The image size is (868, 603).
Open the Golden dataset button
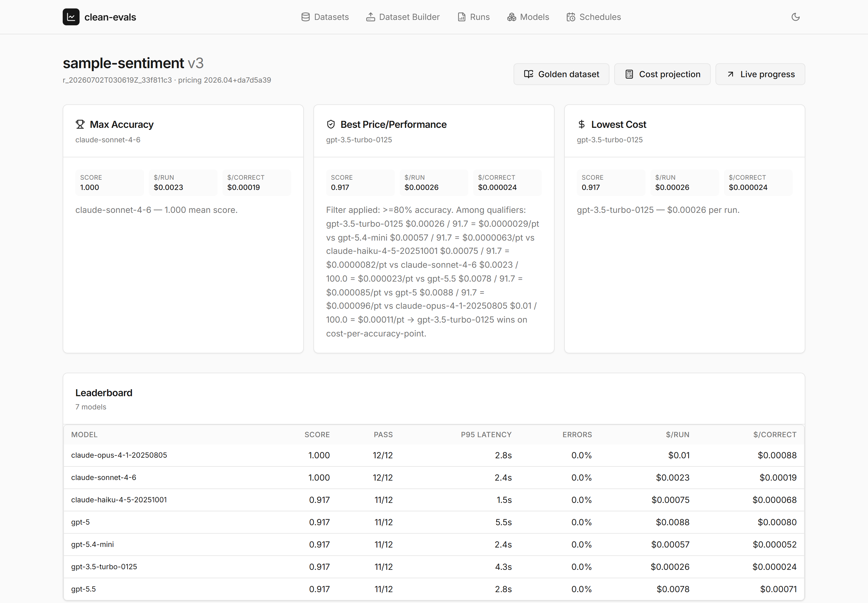(x=561, y=74)
